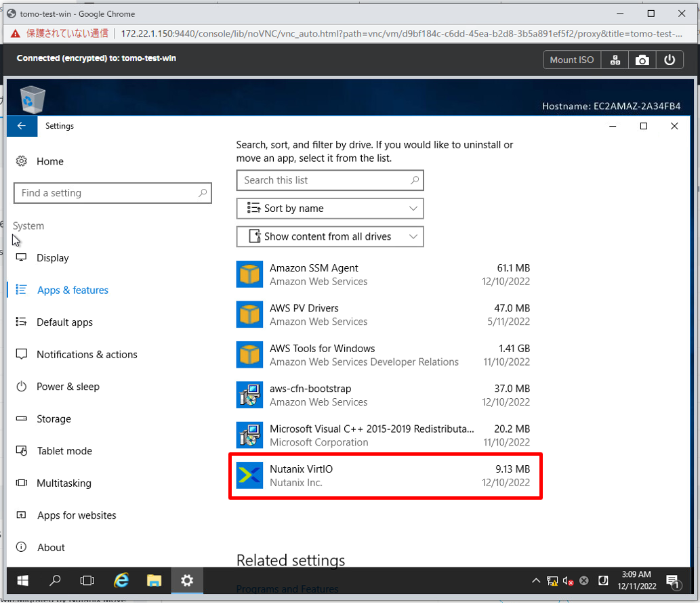Take a console screenshot with the camera icon
This screenshot has width=700, height=604.
642,60
